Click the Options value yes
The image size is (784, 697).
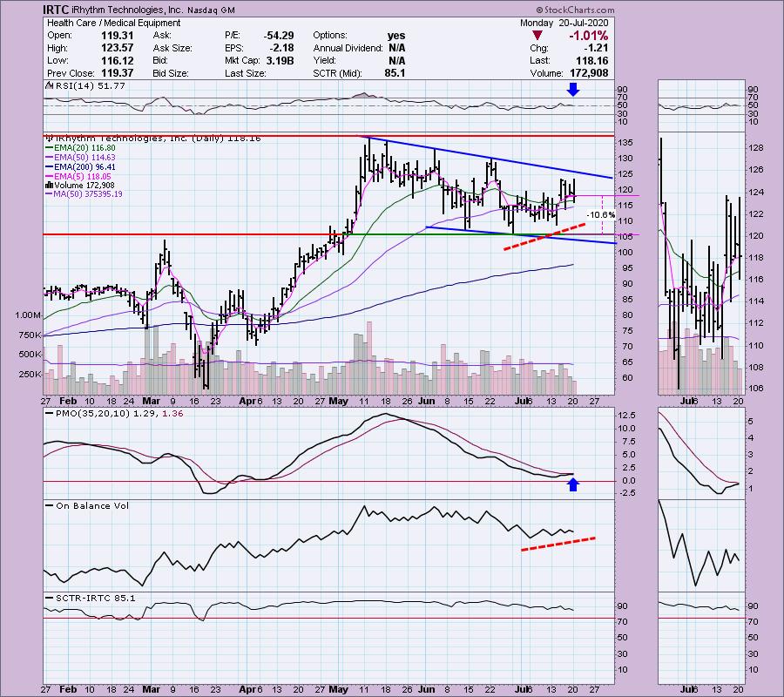click(396, 36)
